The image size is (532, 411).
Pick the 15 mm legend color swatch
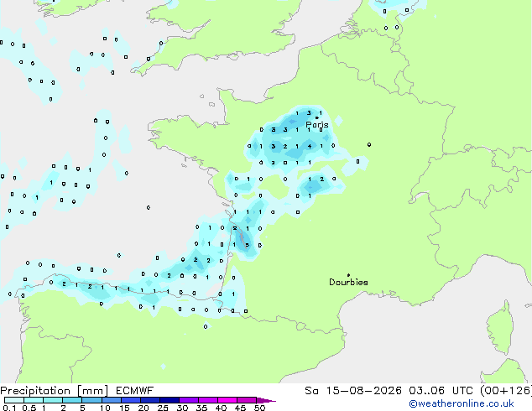click(x=130, y=400)
